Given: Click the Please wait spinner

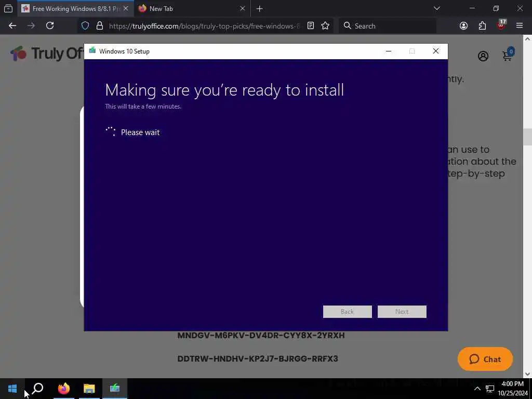Looking at the screenshot, I should (x=111, y=131).
